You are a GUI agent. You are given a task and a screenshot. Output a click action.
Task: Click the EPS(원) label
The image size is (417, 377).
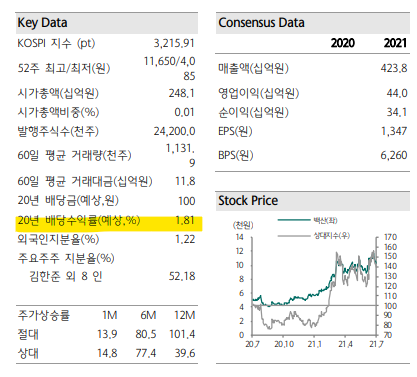(x=235, y=131)
